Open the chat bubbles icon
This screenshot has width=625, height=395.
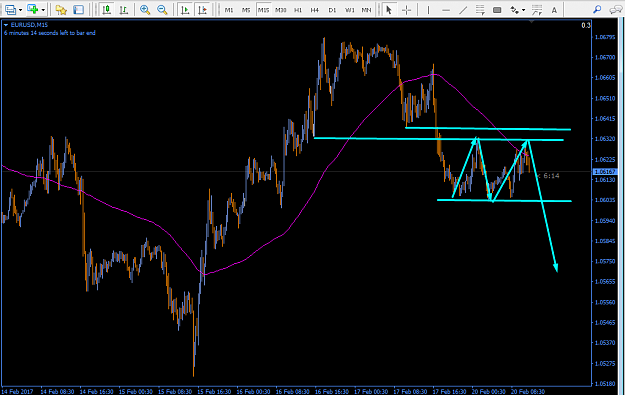[x=615, y=10]
